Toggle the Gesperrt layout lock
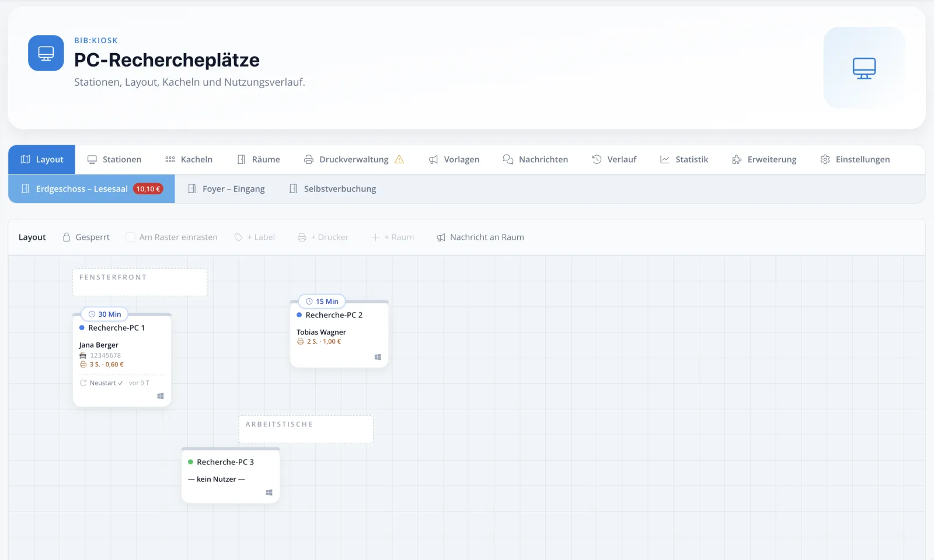 point(86,237)
